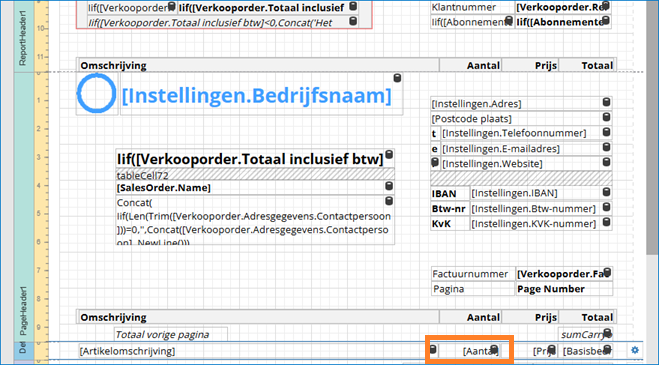
Task: Click the database icon on bold Iif([Abonnemente cell
Action: click(x=606, y=21)
